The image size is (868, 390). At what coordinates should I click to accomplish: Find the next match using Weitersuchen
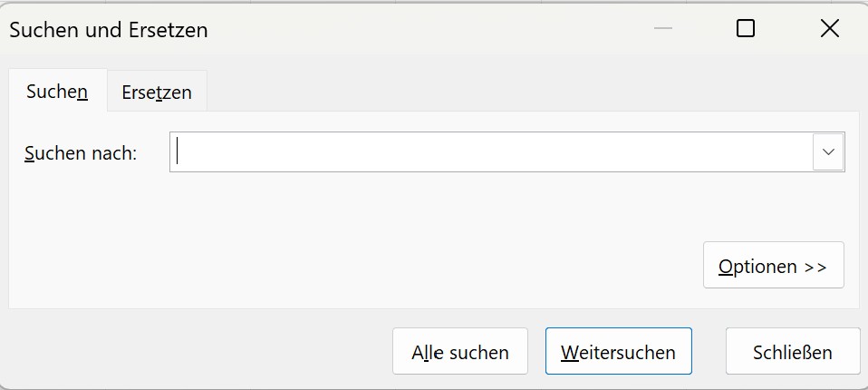[x=619, y=352]
